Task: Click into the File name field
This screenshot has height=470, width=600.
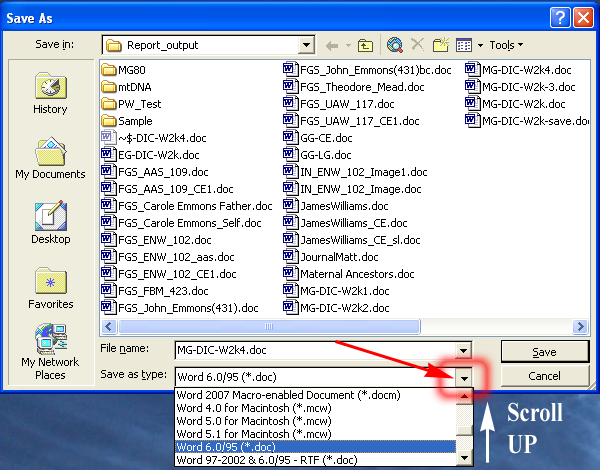Action: (315, 350)
